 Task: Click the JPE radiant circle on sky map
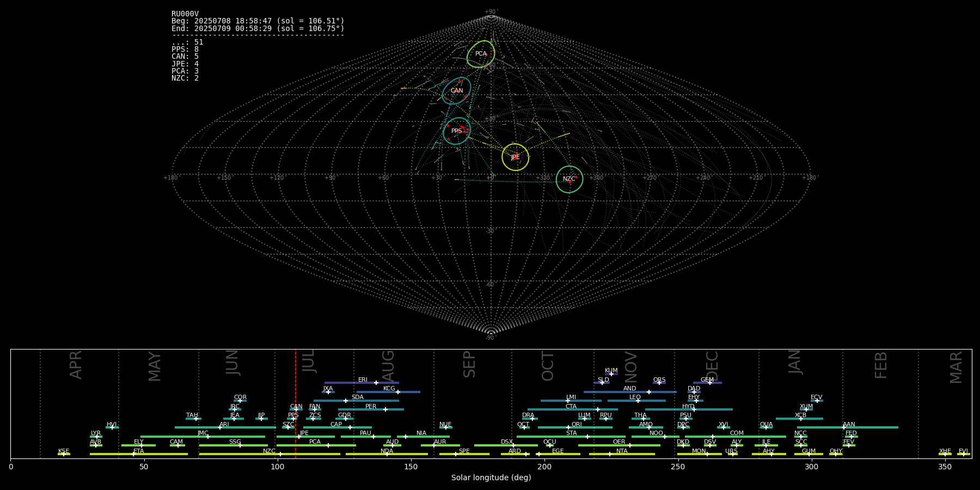pyautogui.click(x=515, y=157)
